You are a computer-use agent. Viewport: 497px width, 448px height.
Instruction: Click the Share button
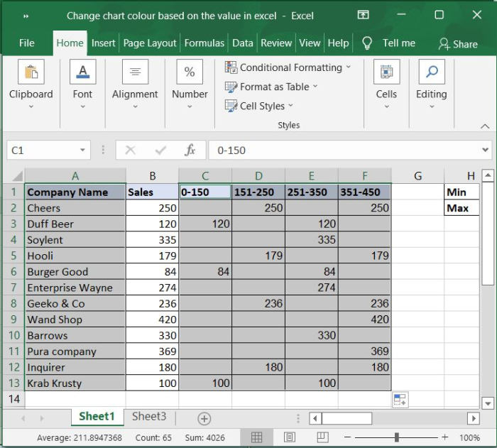point(458,43)
